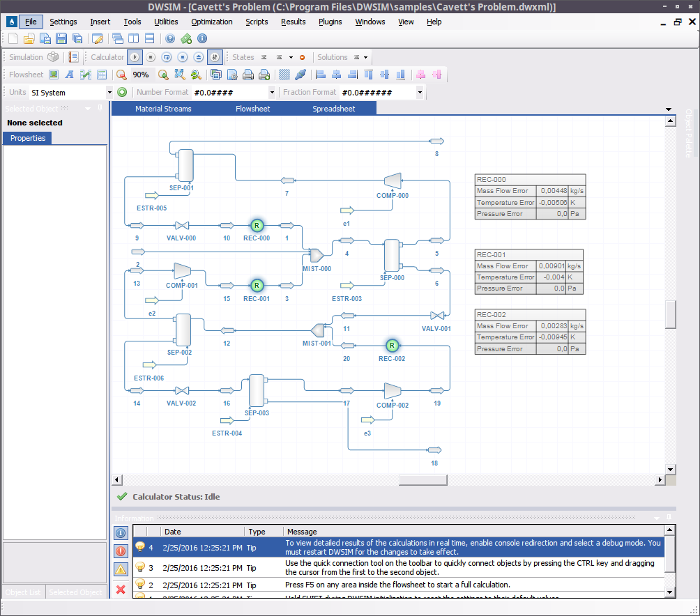Click the donate money icon

(x=186, y=38)
